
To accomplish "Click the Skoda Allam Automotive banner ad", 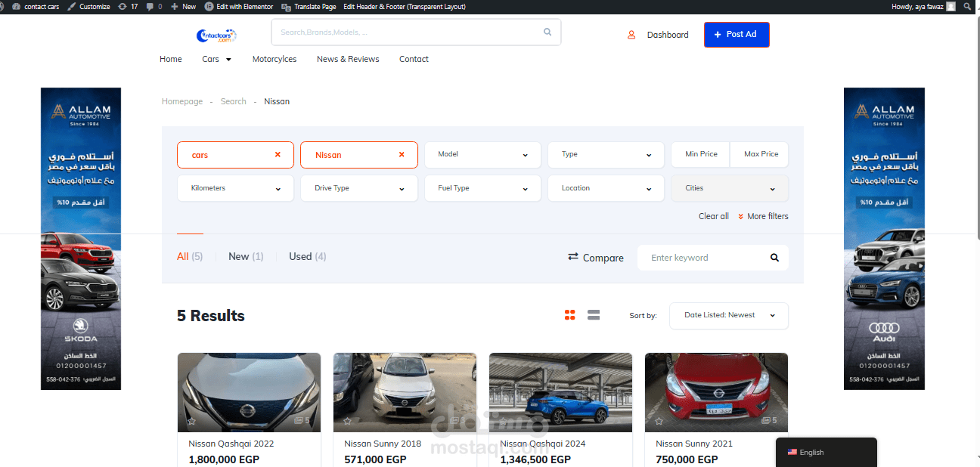I will (x=81, y=239).
